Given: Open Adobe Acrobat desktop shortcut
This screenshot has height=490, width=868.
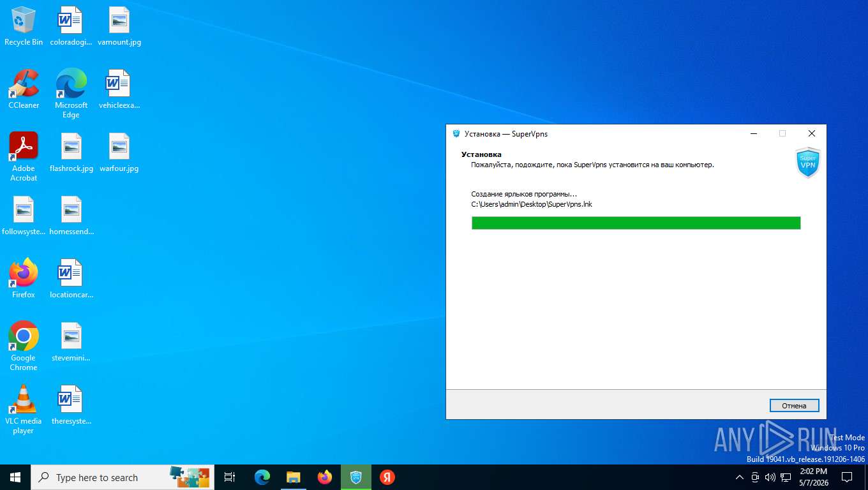Looking at the screenshot, I should (x=24, y=156).
